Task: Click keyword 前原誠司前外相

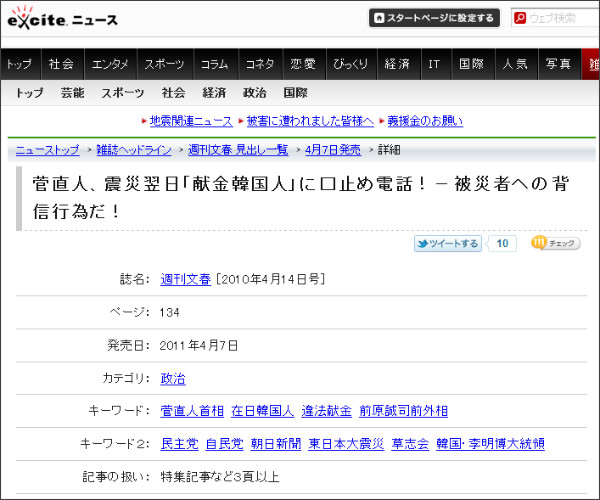Action: click(403, 411)
